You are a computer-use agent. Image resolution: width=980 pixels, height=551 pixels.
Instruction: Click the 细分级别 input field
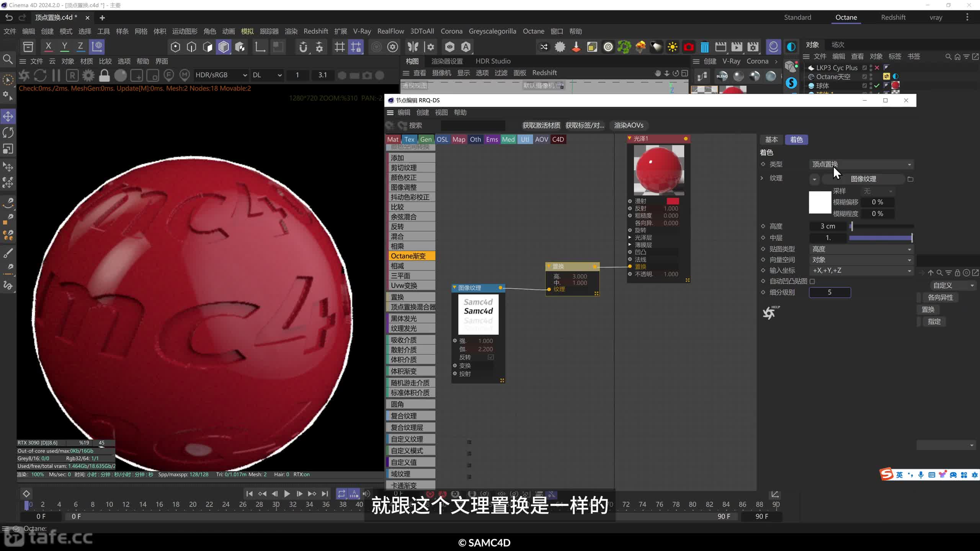click(x=830, y=292)
